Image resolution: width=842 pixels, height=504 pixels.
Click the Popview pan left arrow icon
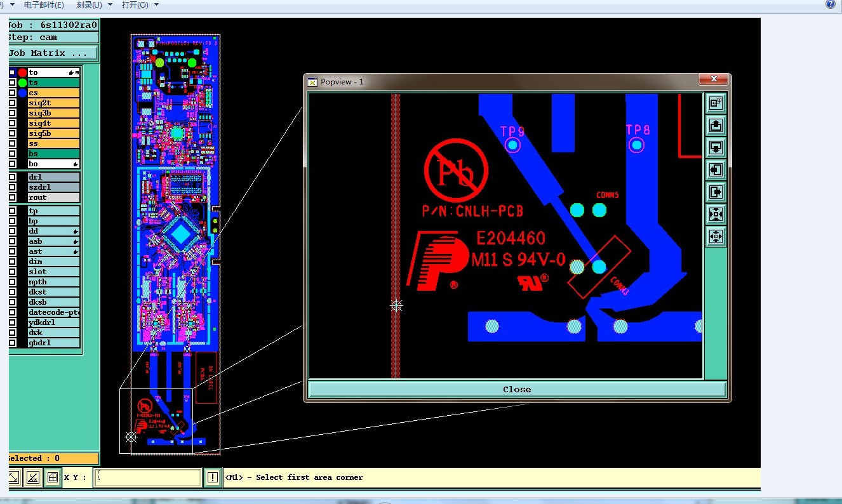point(716,170)
